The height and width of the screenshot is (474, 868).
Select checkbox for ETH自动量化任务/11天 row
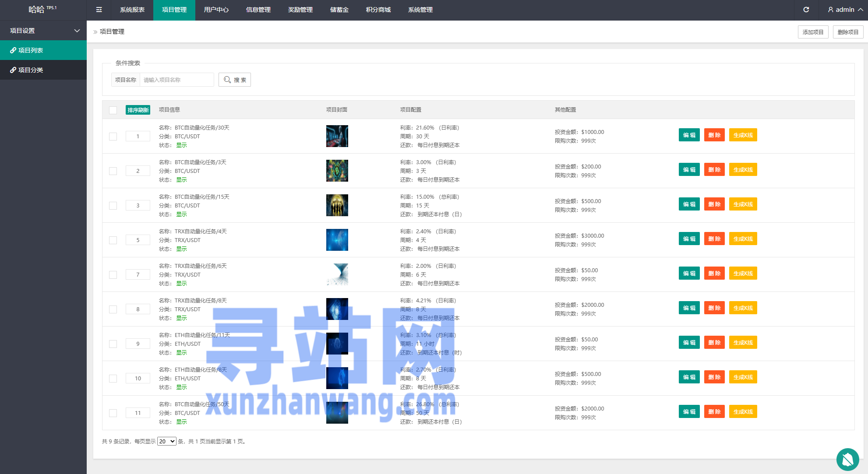pyautogui.click(x=113, y=344)
